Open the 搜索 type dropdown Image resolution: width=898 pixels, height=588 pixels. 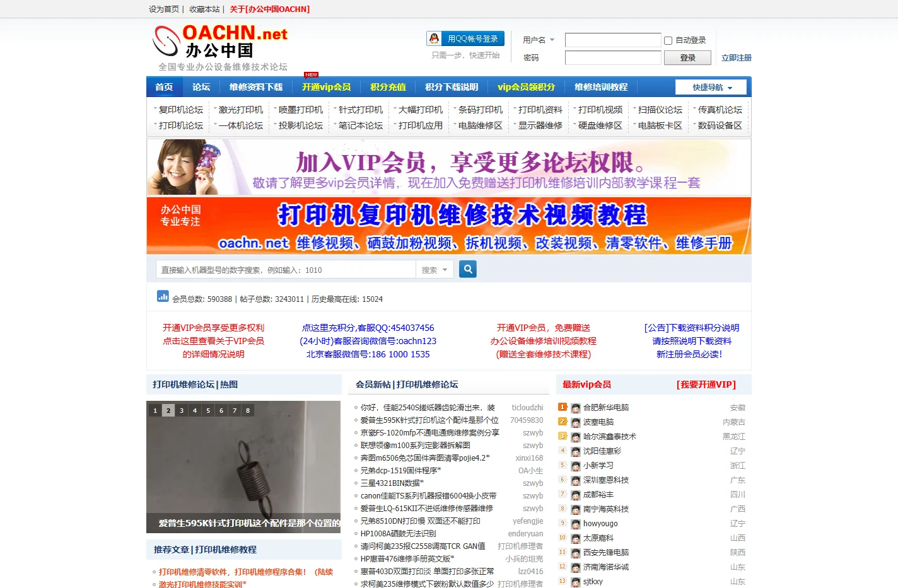pyautogui.click(x=434, y=270)
